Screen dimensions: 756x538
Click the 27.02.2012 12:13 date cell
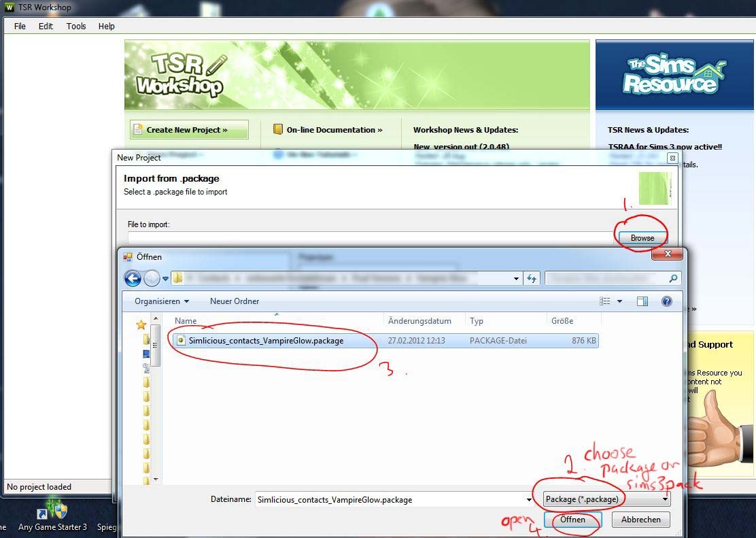pyautogui.click(x=417, y=341)
